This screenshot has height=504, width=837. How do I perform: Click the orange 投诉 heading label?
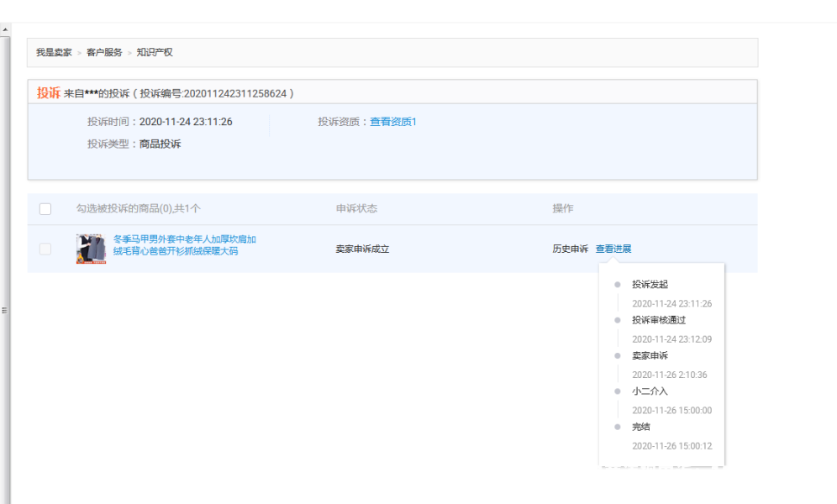pos(48,92)
